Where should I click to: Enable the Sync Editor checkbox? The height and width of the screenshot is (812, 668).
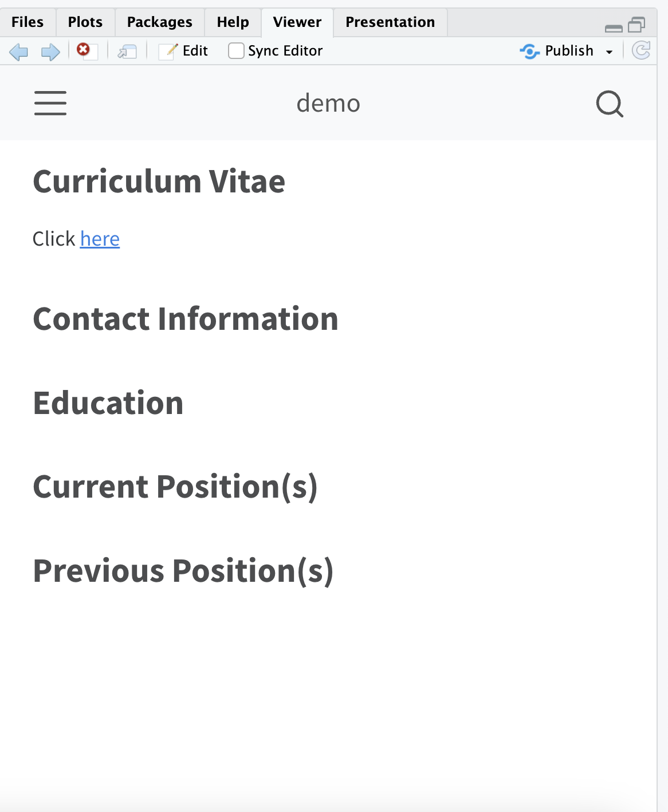(x=236, y=51)
